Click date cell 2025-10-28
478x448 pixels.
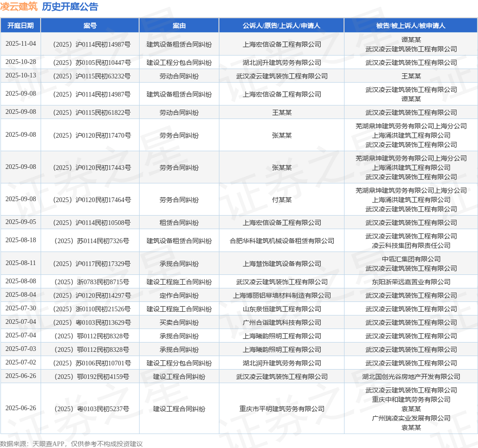(21, 62)
